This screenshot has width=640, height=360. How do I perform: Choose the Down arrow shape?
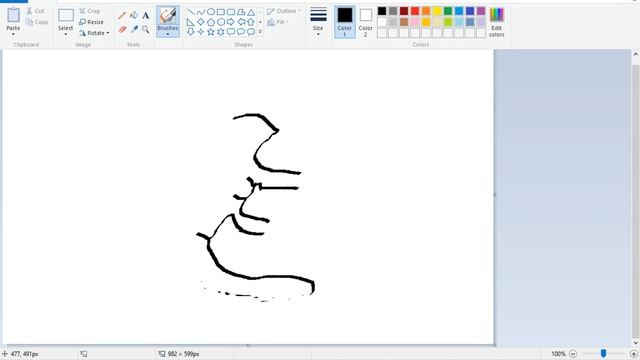coord(191,31)
